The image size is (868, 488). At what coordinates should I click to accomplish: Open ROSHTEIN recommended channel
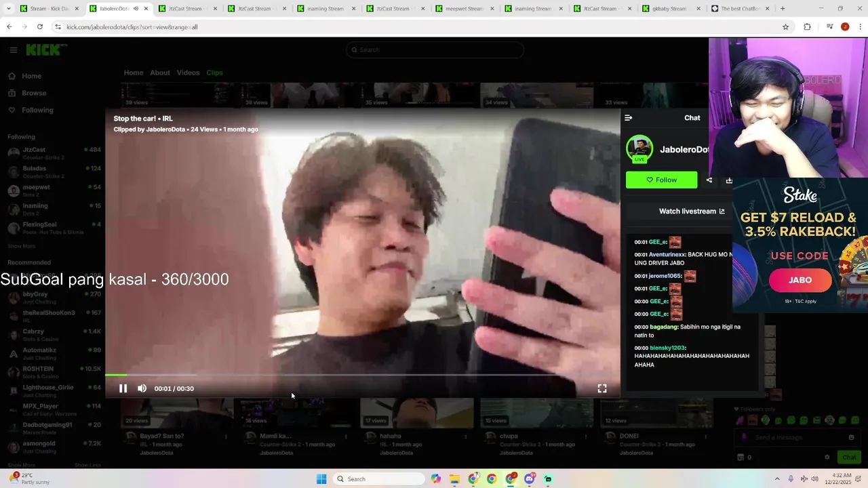pos(54,372)
